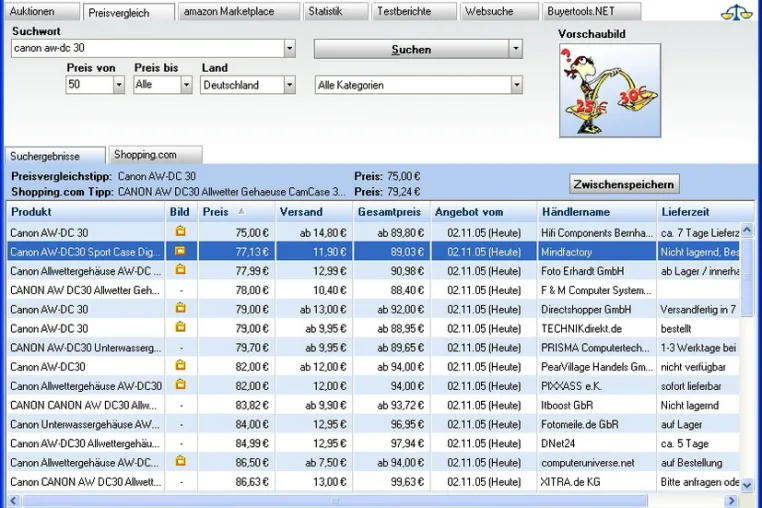
Task: Open image icon for Mindfactory row
Action: 180,251
